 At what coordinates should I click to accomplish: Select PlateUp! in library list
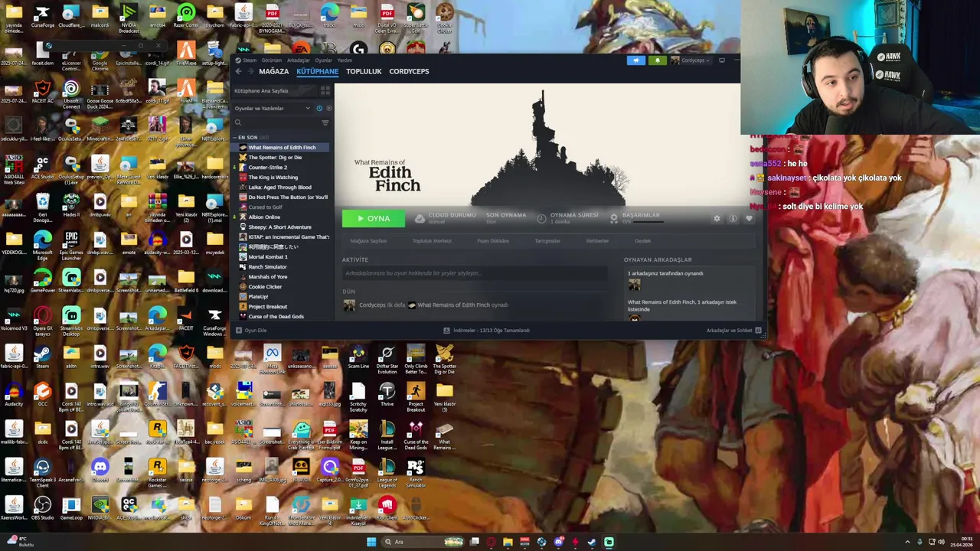point(258,296)
